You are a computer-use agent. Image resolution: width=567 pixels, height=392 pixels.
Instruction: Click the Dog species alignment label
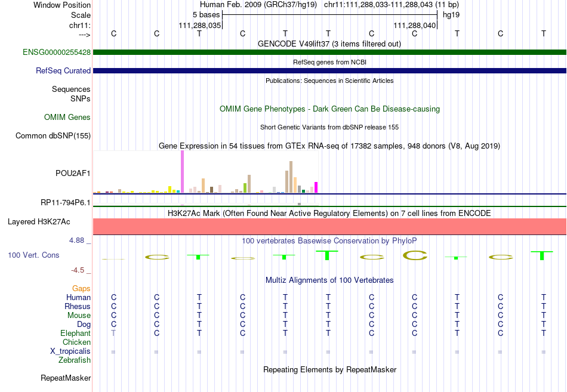point(84,325)
